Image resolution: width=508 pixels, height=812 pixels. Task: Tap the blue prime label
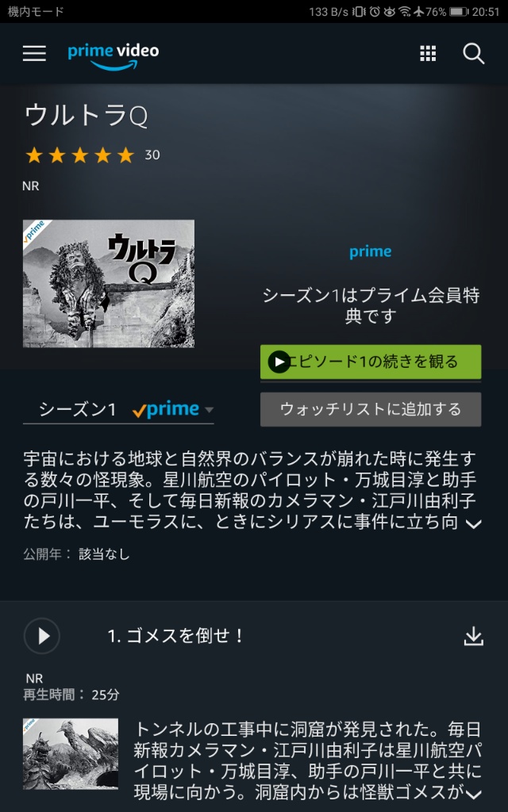tap(370, 252)
